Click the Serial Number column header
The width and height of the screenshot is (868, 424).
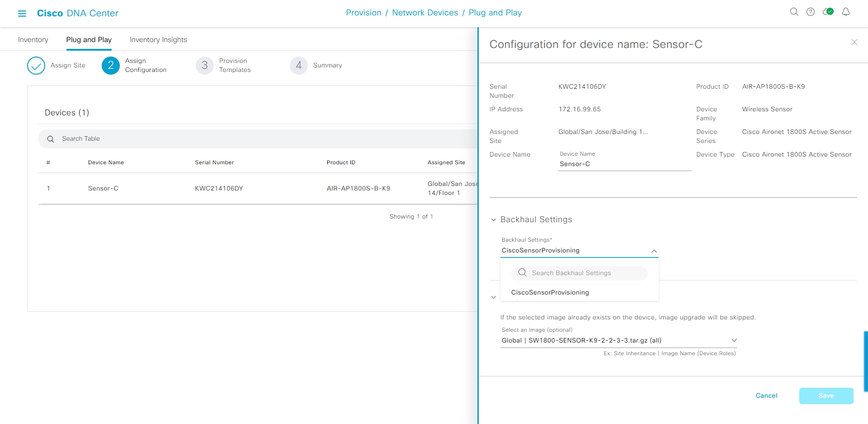(x=214, y=162)
